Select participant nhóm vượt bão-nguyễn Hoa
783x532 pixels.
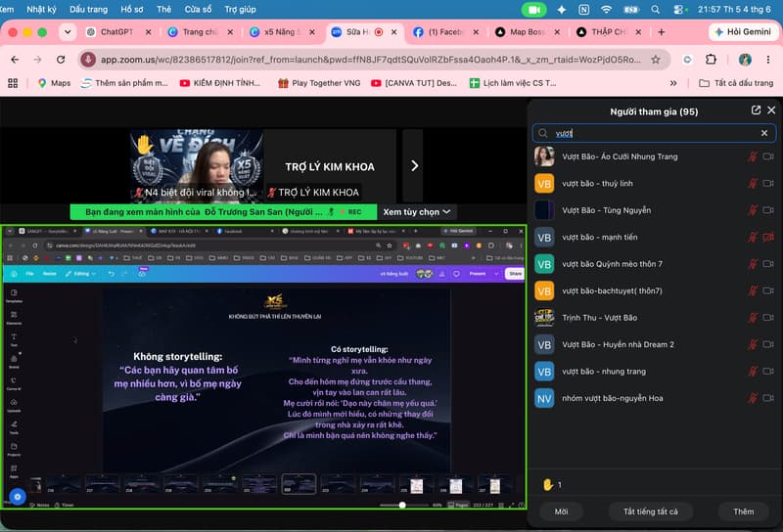654,398
